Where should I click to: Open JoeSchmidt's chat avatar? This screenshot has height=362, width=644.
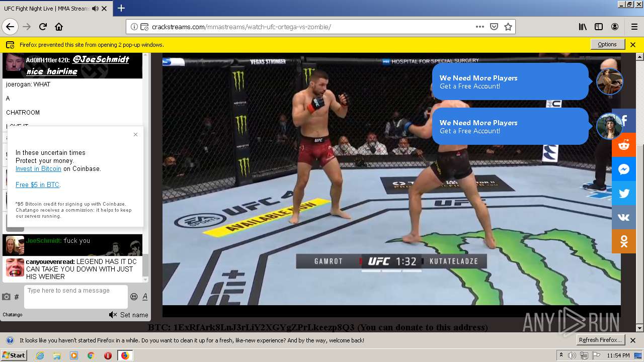point(15,246)
